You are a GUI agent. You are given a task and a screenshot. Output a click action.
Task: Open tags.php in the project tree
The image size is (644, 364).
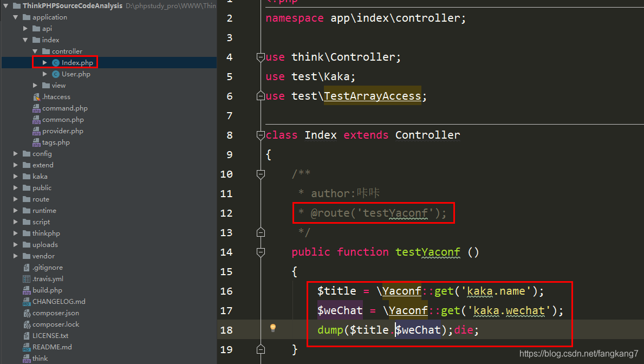[x=56, y=142]
